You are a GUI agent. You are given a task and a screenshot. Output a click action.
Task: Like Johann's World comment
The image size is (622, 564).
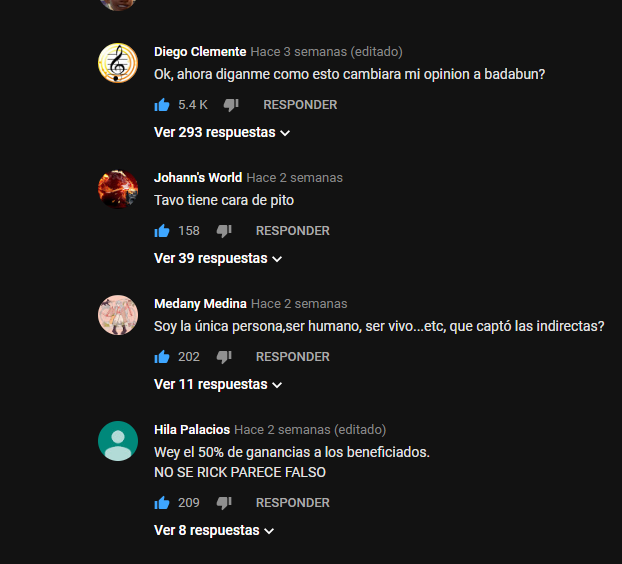coord(162,231)
